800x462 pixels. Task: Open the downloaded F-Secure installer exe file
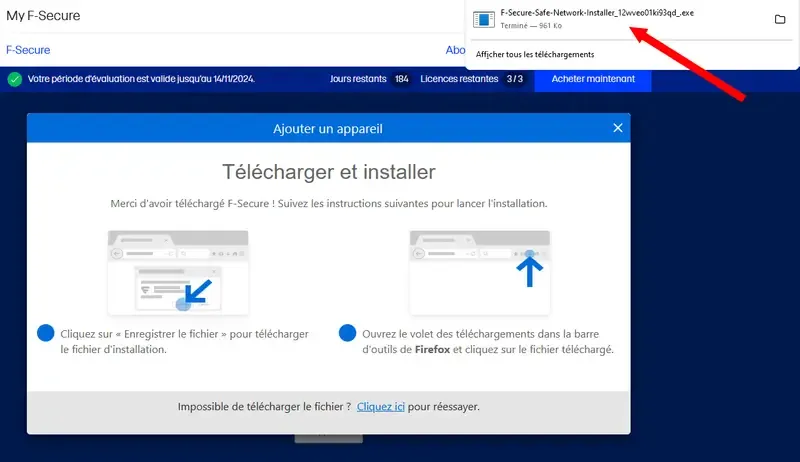click(x=596, y=13)
